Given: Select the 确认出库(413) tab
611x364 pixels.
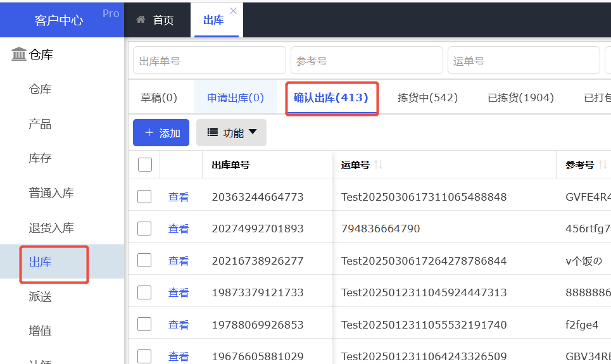Looking at the screenshot, I should (331, 97).
